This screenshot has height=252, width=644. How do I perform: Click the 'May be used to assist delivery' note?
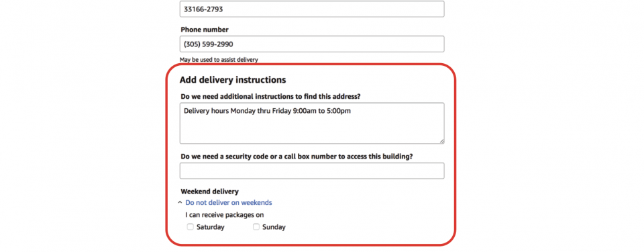[x=219, y=60]
